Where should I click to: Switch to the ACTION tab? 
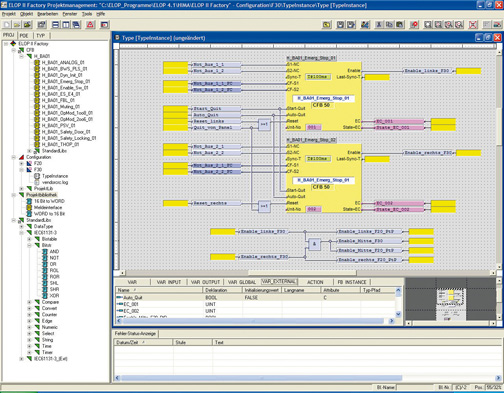point(315,282)
